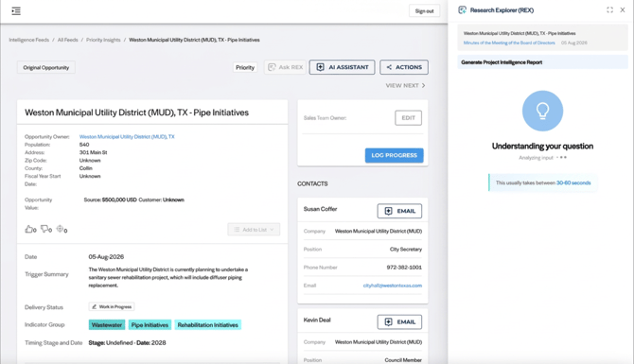Click the Research Explorer (REX) header icon
Image resolution: width=634 pixels, height=364 pixels.
[462, 10]
